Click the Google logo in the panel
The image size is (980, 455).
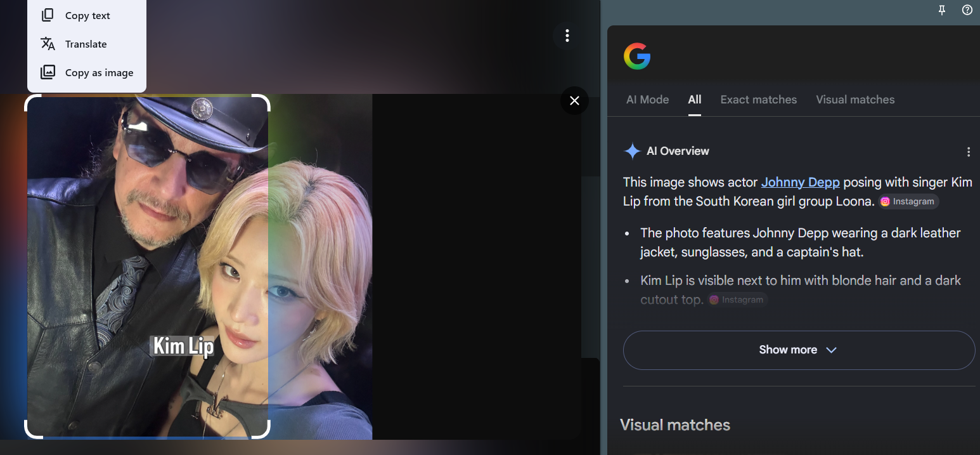(637, 56)
